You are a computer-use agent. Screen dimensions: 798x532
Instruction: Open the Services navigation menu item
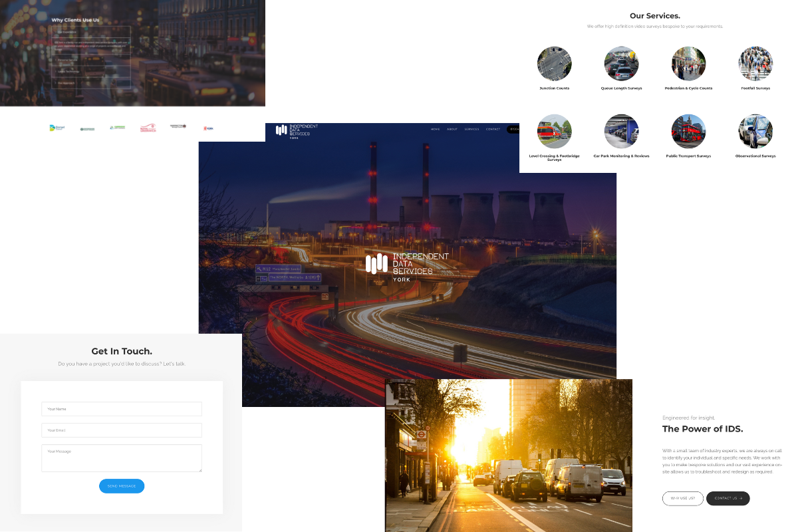tap(471, 129)
